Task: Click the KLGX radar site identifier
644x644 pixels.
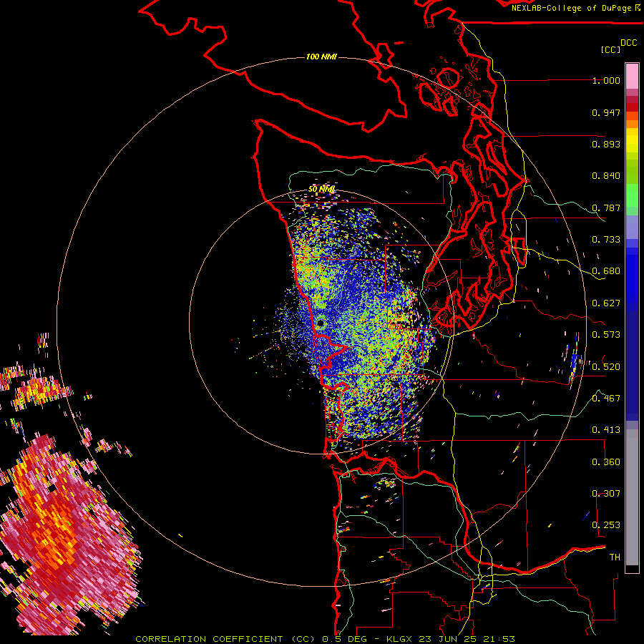Action: click(399, 639)
